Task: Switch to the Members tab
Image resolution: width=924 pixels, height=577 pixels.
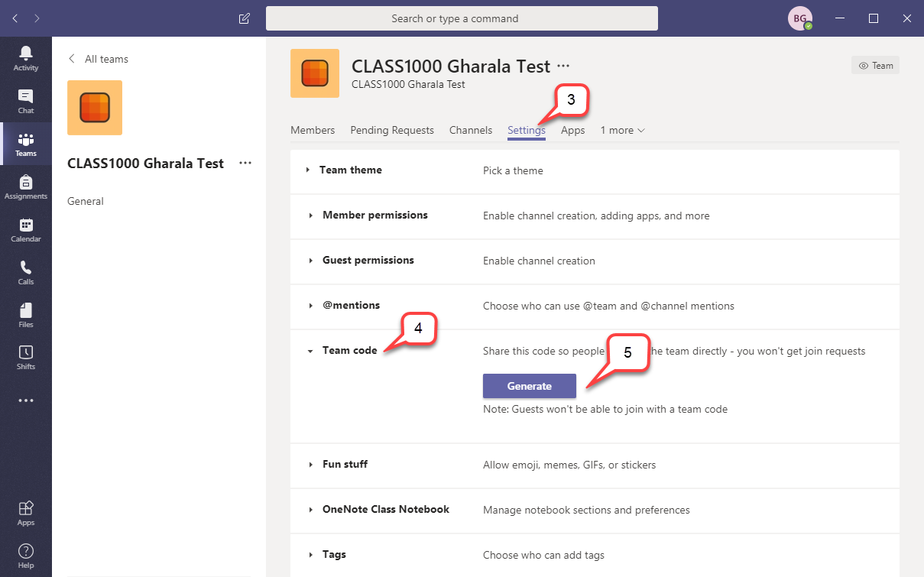Action: [313, 130]
